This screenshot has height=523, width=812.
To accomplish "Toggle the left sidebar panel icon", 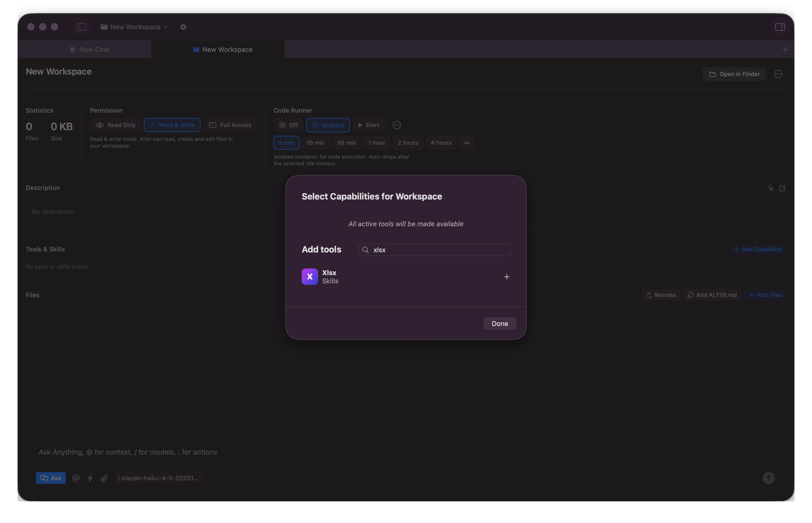I will (x=81, y=27).
